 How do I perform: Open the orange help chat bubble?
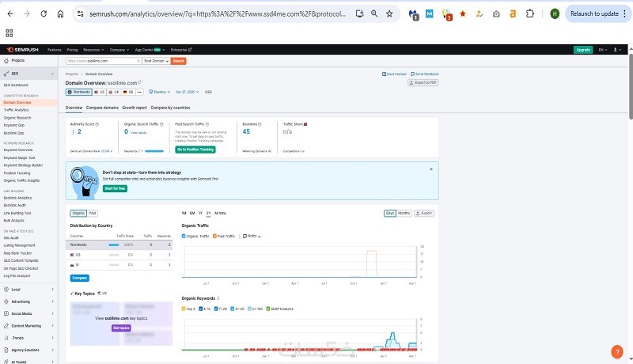coord(617,352)
